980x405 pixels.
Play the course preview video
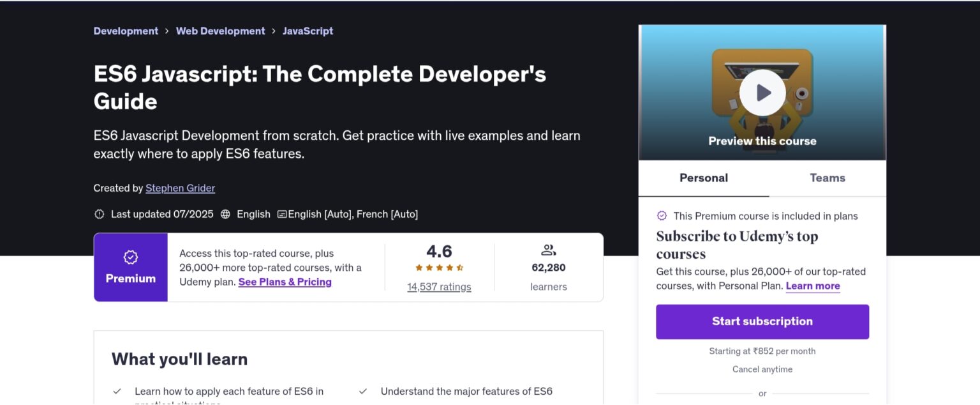tap(762, 92)
